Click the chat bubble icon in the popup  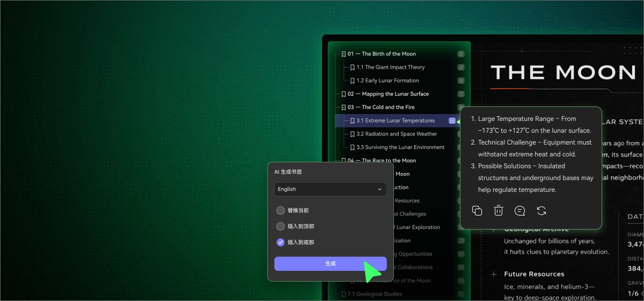[x=519, y=211]
